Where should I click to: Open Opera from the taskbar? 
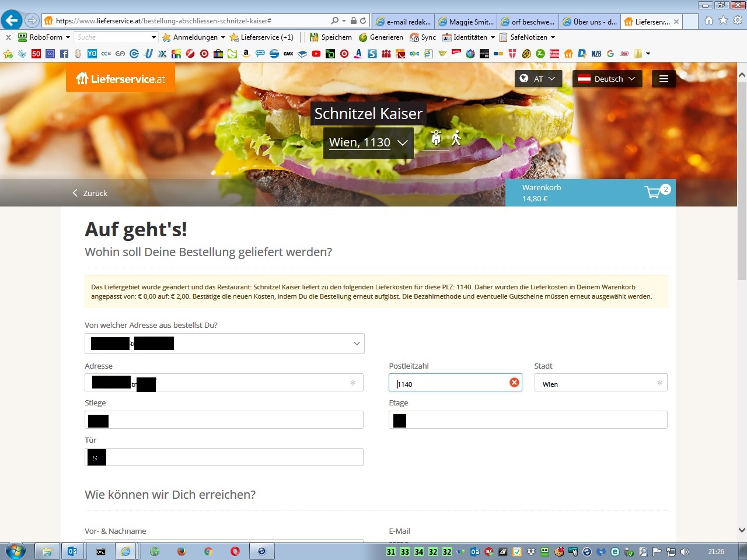click(235, 551)
